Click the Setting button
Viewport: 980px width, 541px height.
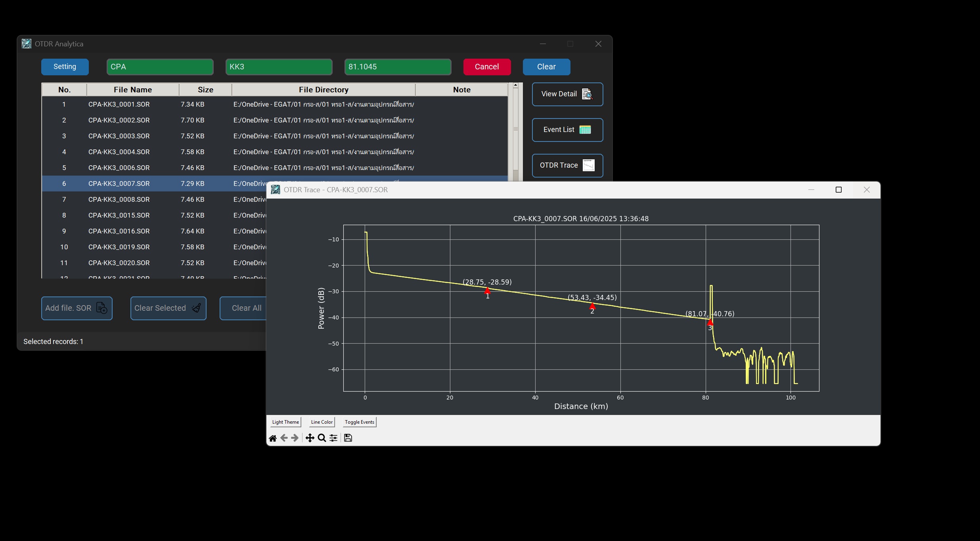pyautogui.click(x=65, y=67)
